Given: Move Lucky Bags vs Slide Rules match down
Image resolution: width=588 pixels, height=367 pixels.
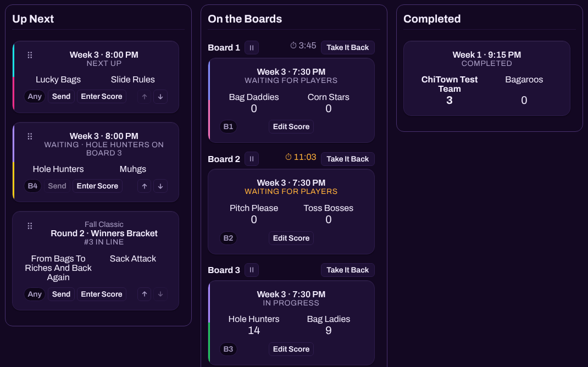Looking at the screenshot, I should pyautogui.click(x=160, y=97).
